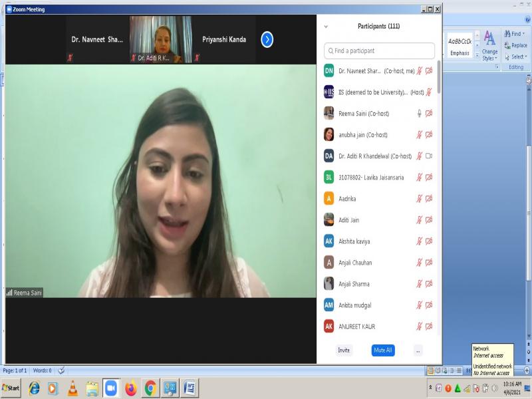Click the next arrow in gallery strip

point(267,39)
